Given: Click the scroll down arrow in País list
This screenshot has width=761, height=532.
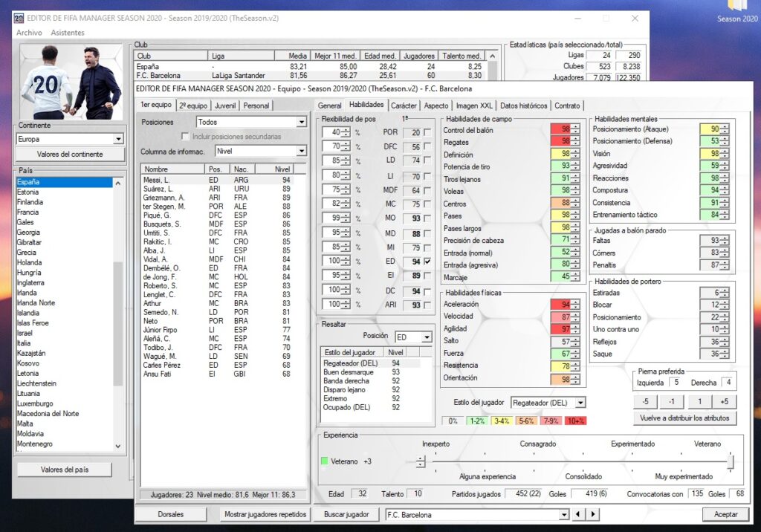Looking at the screenshot, I should pyautogui.click(x=118, y=446).
